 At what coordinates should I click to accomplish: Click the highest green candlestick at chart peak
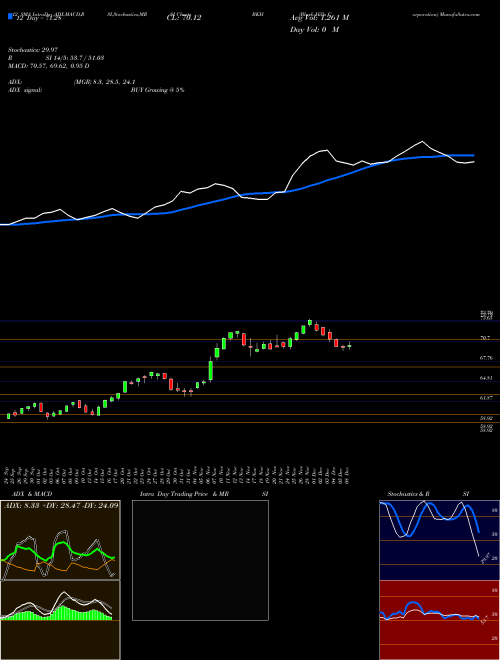(310, 322)
